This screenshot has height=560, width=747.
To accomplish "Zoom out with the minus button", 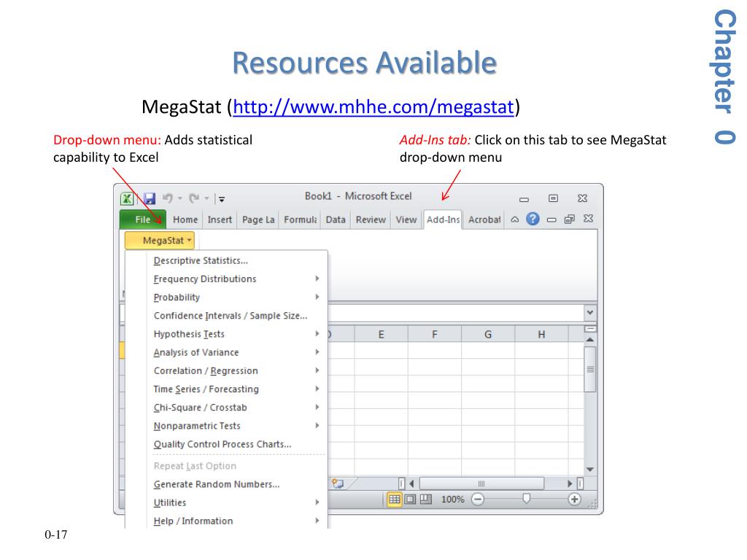I will [478, 499].
